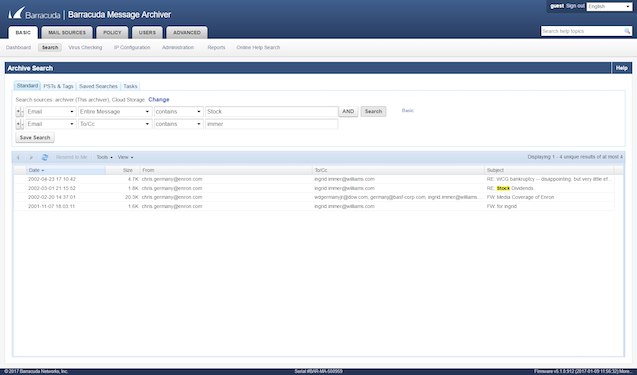Screen dimensions: 637x375
Task: Sort results by the Date column header
Action: [x=66, y=170]
